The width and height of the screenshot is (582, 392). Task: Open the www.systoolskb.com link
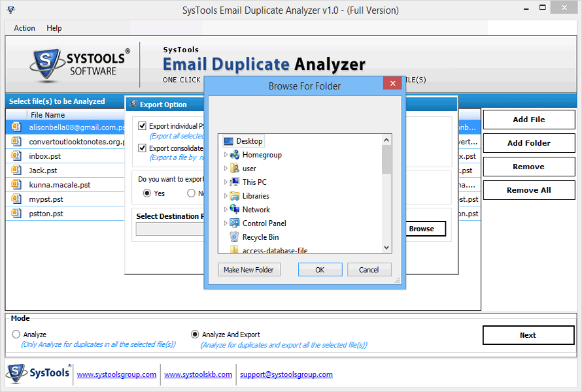click(198, 374)
